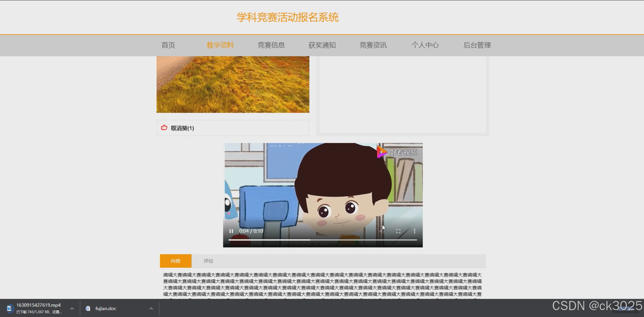Seek in the video progress bar
644x317 pixels.
323,240
